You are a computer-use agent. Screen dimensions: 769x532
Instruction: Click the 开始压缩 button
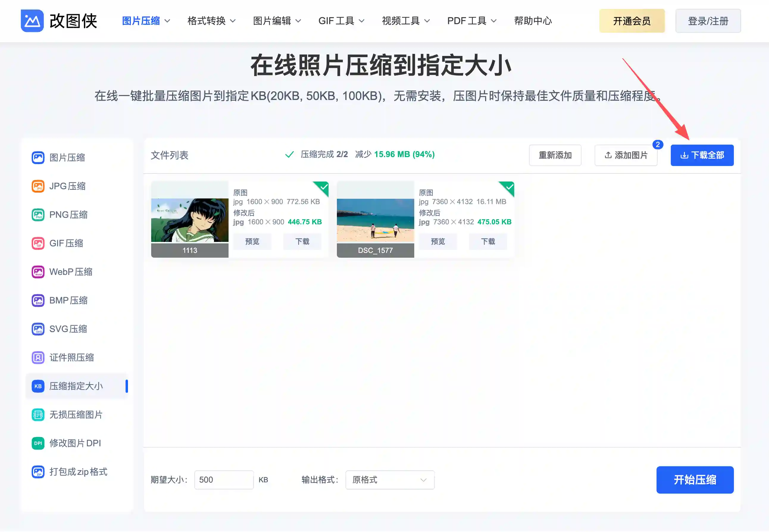pos(695,480)
